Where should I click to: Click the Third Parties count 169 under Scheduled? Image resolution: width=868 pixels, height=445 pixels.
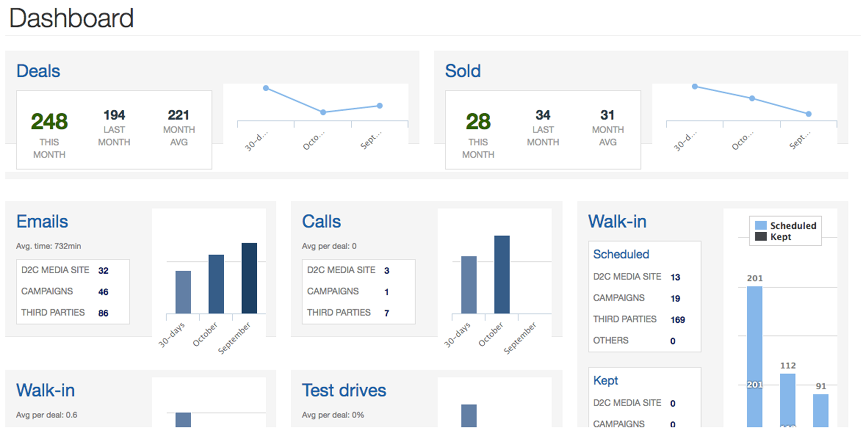point(677,320)
